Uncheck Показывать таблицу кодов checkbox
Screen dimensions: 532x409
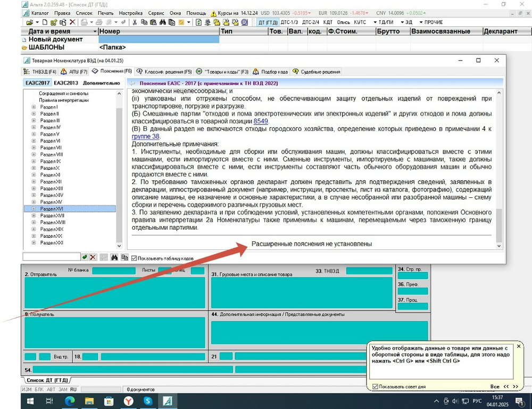tap(134, 258)
